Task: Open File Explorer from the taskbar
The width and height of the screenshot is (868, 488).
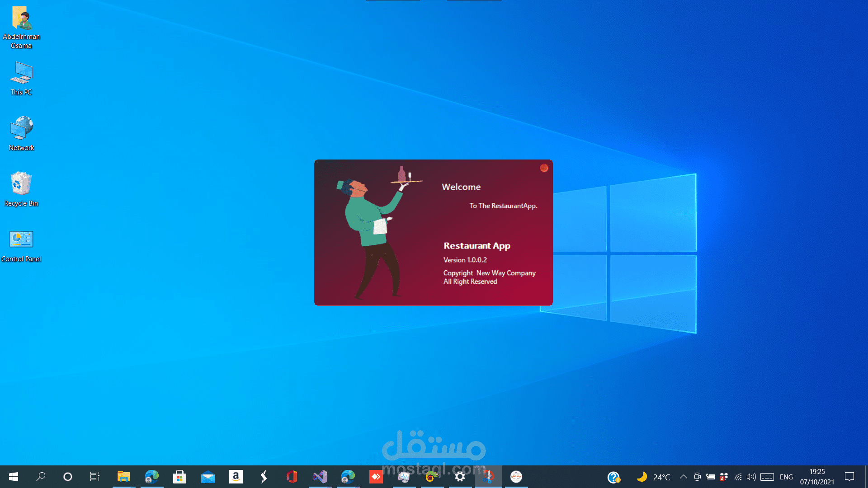Action: (x=123, y=477)
